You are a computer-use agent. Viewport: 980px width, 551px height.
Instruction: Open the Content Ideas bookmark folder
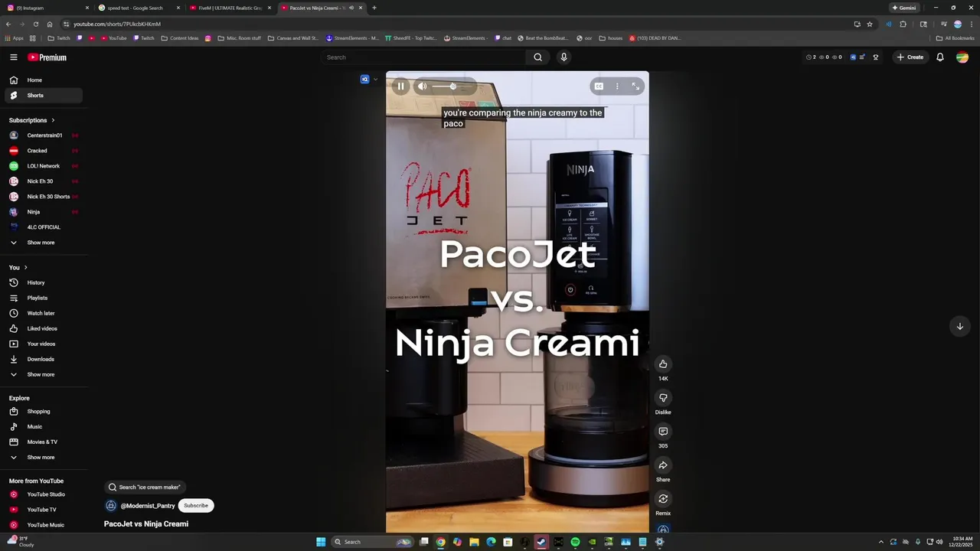pos(180,38)
